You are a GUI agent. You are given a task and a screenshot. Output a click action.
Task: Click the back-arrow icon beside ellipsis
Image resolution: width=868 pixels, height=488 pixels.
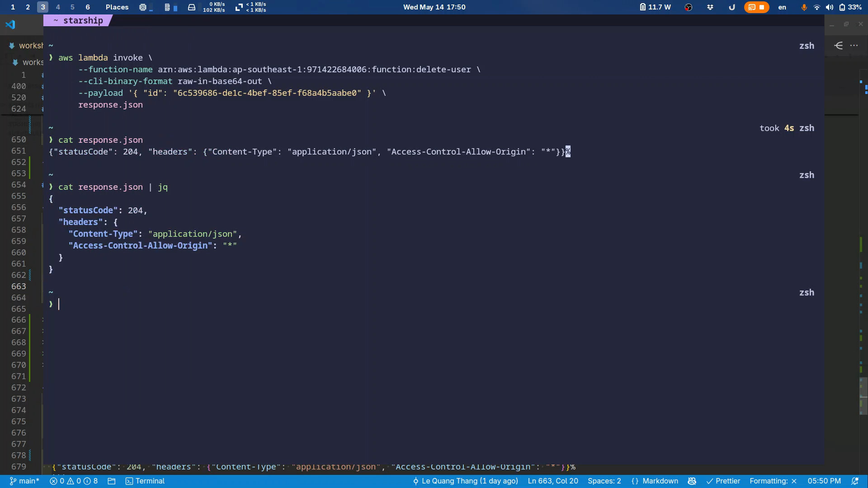click(x=839, y=46)
